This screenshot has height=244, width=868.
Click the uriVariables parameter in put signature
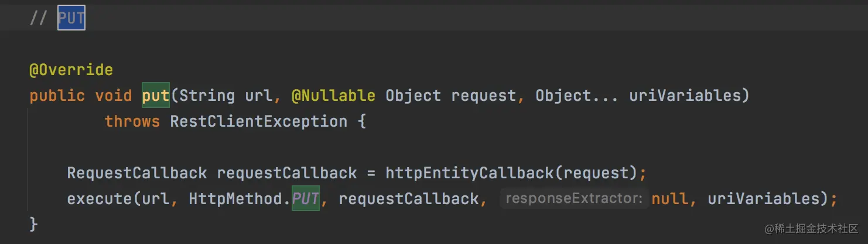(685, 96)
